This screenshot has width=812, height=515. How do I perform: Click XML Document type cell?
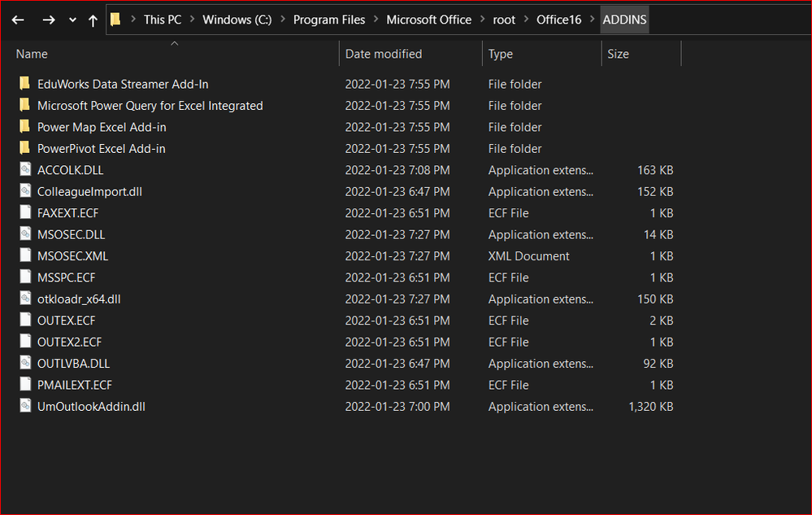pos(528,256)
